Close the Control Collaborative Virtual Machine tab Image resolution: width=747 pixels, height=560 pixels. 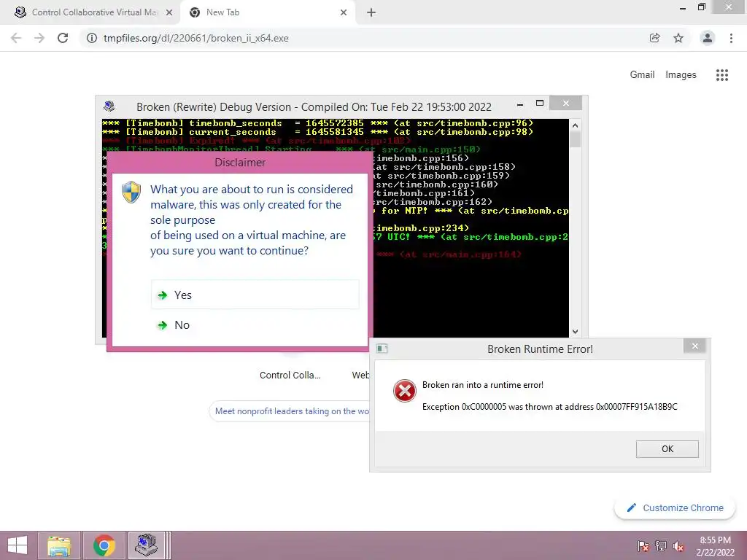tap(169, 12)
